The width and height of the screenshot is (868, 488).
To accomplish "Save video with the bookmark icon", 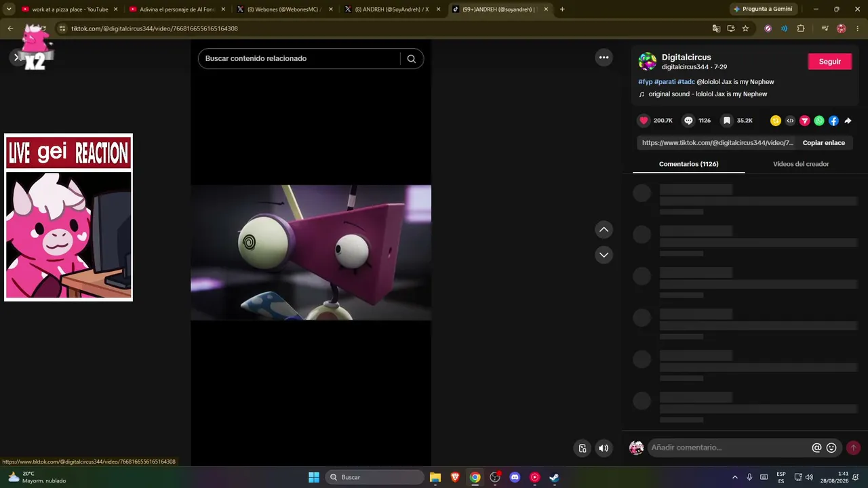I will click(x=727, y=121).
